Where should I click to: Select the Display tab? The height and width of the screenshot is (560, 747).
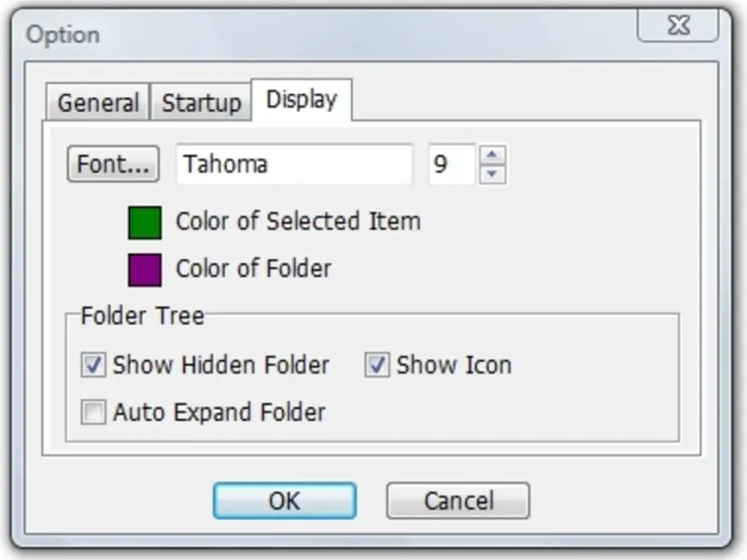[301, 100]
